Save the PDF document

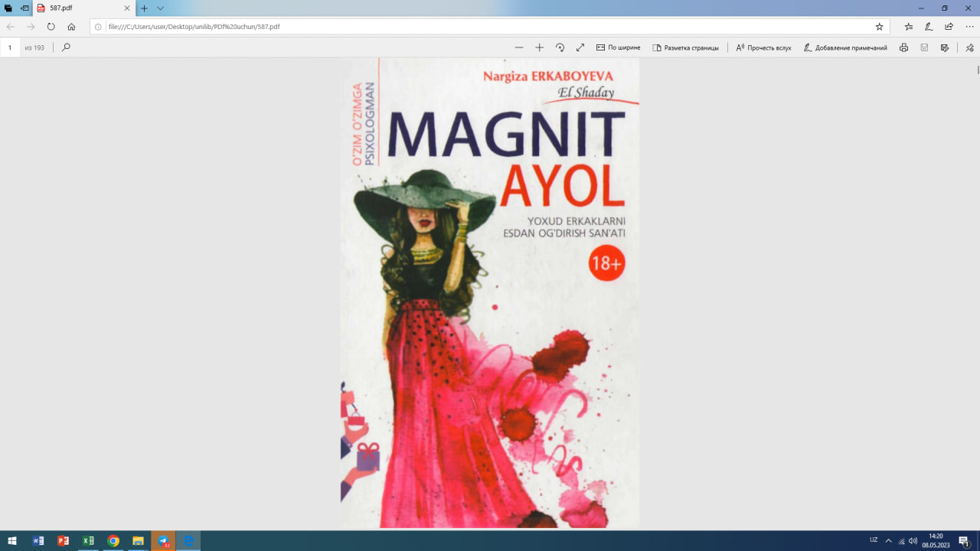pyautogui.click(x=924, y=47)
